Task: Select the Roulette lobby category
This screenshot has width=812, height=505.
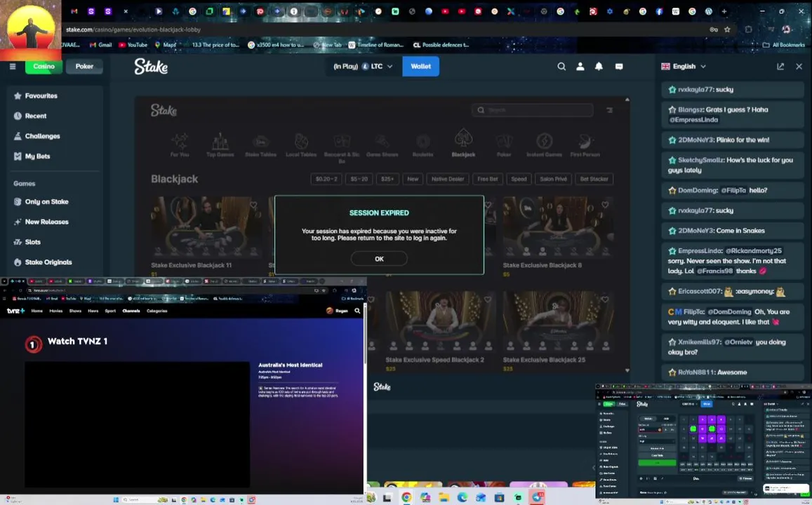Action: coord(422,144)
